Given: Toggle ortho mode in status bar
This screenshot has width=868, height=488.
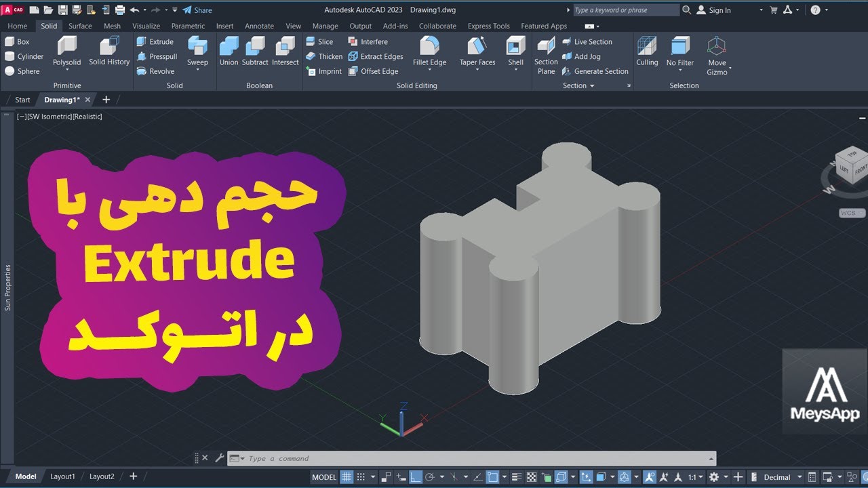Looking at the screenshot, I should point(416,477).
